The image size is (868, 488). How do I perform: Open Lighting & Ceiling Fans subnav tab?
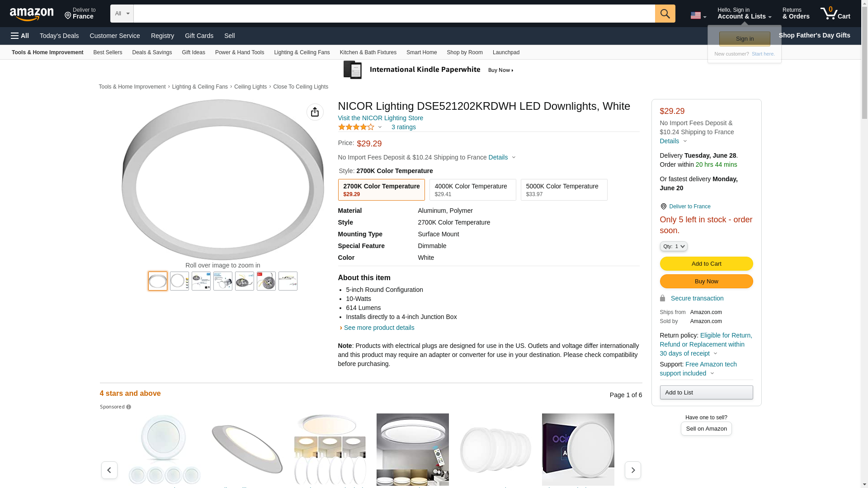pyautogui.click(x=302, y=52)
